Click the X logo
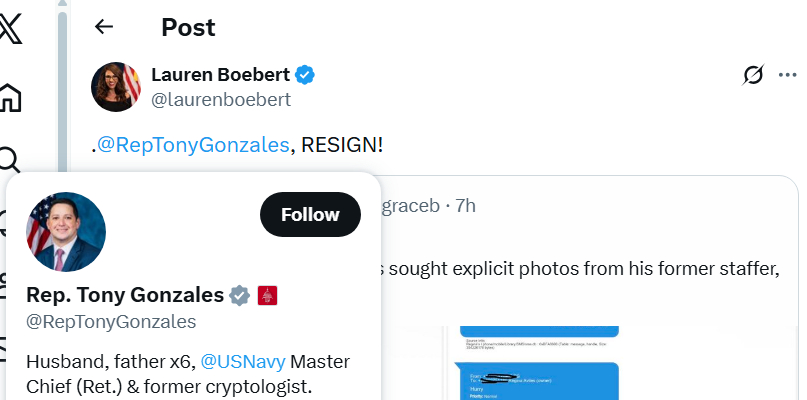Image resolution: width=807 pixels, height=400 pixels. (x=10, y=26)
